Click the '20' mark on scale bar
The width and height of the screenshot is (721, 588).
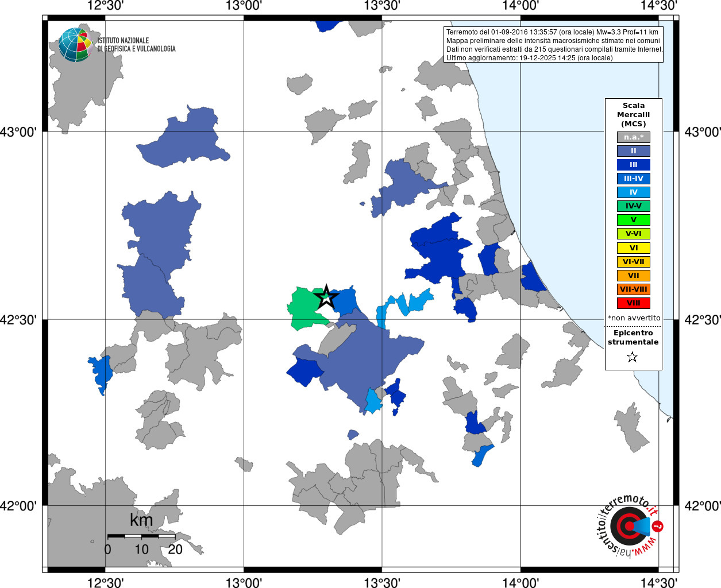pyautogui.click(x=175, y=550)
